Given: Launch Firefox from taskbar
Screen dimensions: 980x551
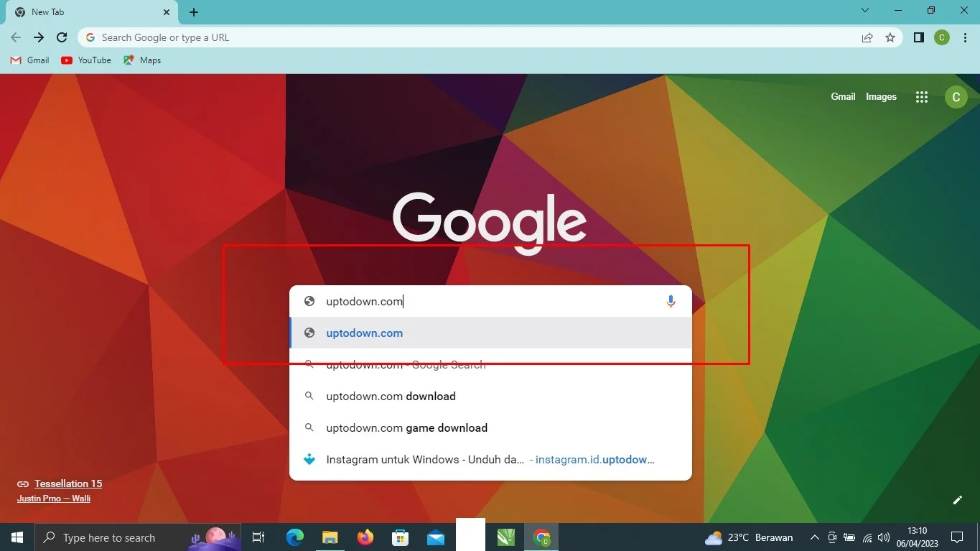Looking at the screenshot, I should click(x=365, y=537).
